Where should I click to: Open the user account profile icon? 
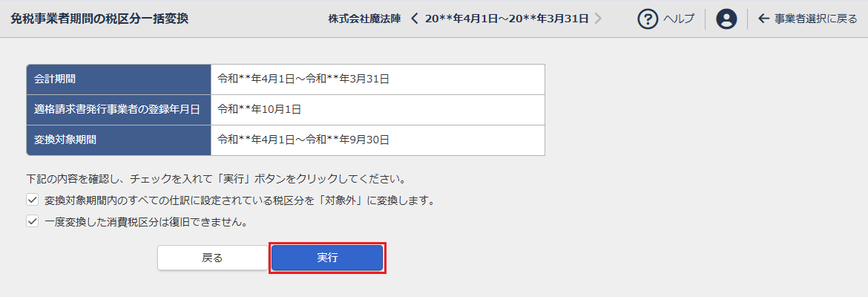(726, 19)
